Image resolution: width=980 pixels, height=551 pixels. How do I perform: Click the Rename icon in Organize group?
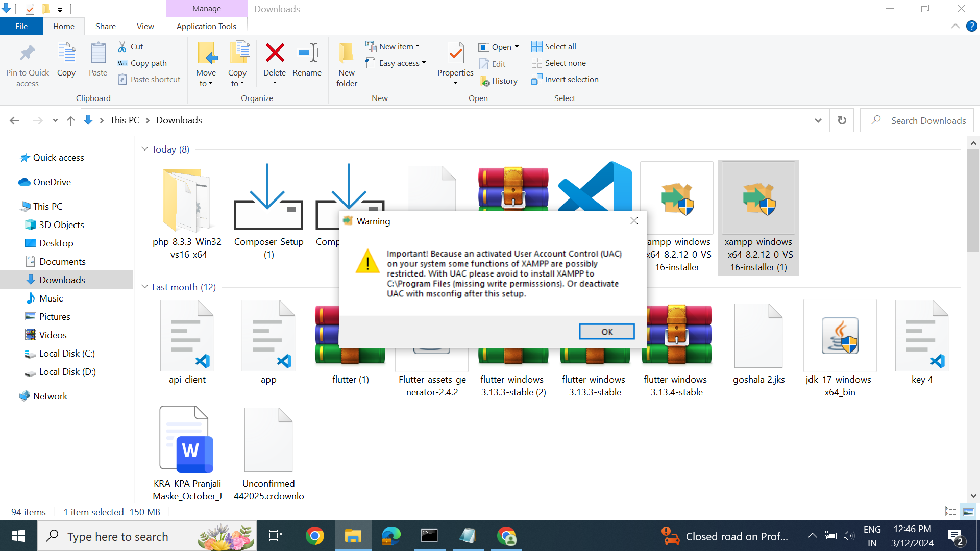(307, 53)
